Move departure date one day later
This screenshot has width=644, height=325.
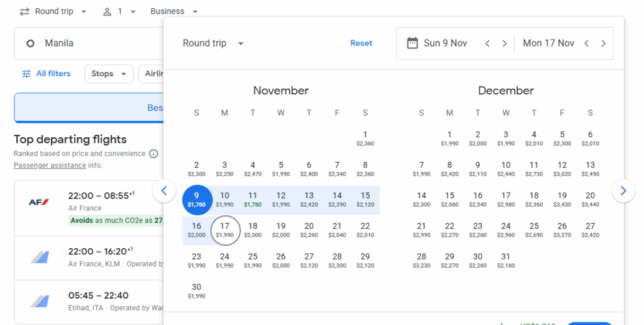[504, 43]
